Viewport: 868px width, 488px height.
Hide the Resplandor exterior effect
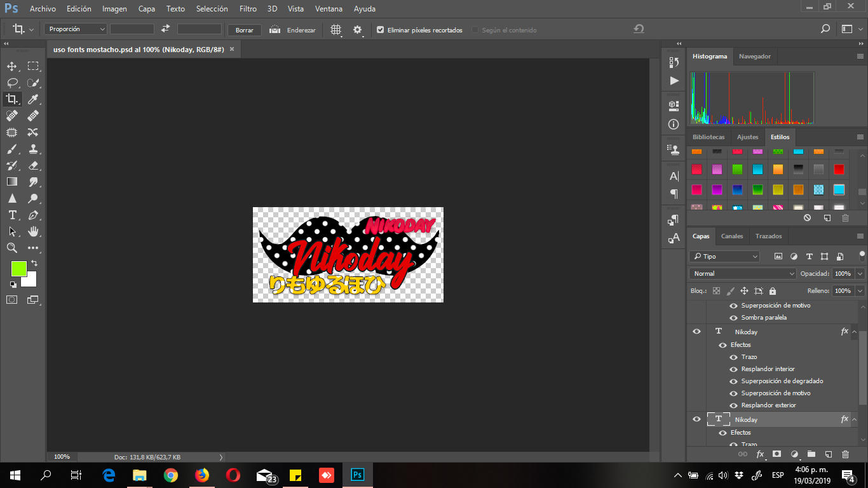click(733, 405)
